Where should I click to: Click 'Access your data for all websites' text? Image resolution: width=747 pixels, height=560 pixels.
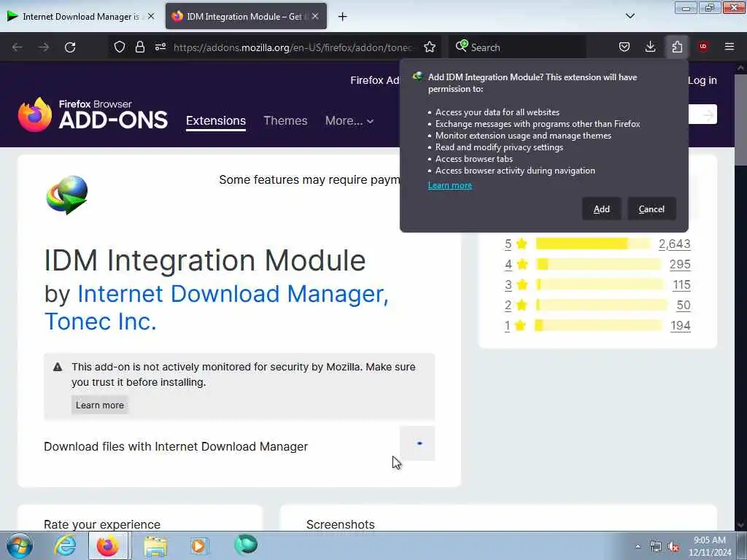(498, 112)
